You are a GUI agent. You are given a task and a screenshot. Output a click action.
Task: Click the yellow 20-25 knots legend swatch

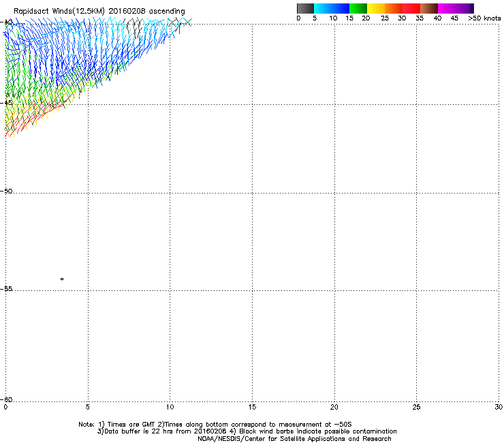click(x=376, y=8)
